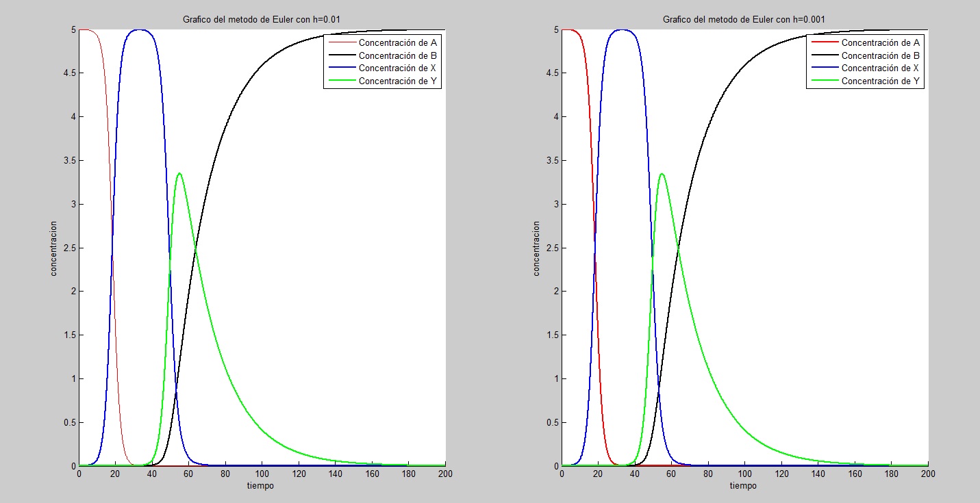Screen dimensions: 980x503
Task: Click the title 'Grafico del metodo de Euler con h=0.01'
Action: coord(262,20)
